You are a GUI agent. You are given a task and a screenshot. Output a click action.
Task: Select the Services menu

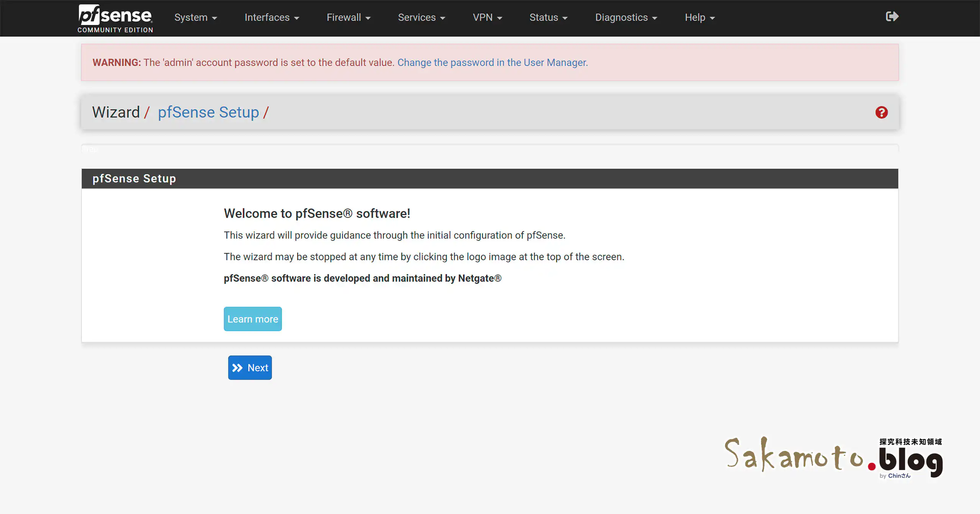tap(421, 18)
